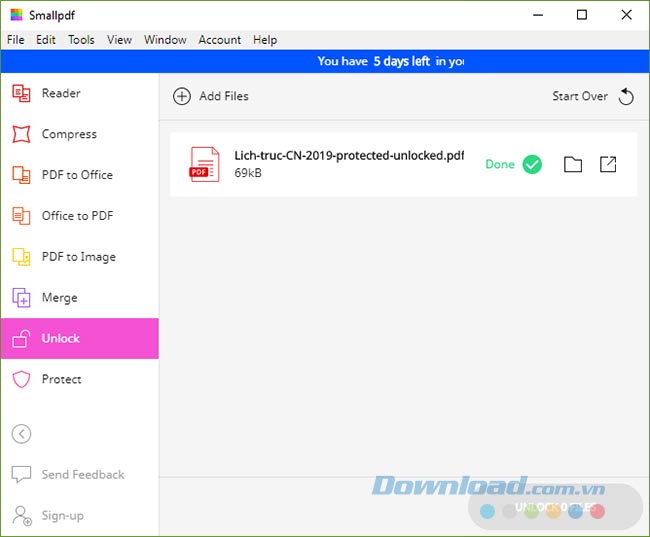Image resolution: width=650 pixels, height=537 pixels.
Task: Open unlocked PDF in external viewer
Action: (608, 164)
